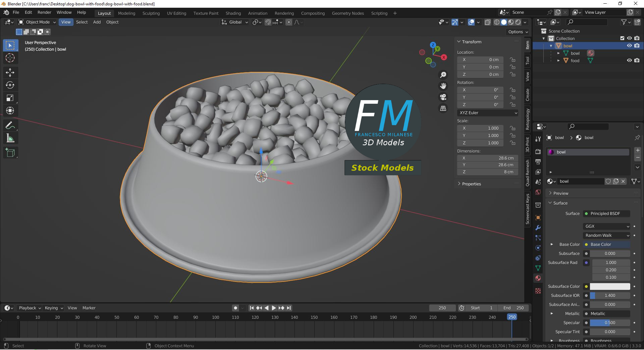Activate the Add Cube tool
Screen dimensions: 644x350
pyautogui.click(x=10, y=153)
